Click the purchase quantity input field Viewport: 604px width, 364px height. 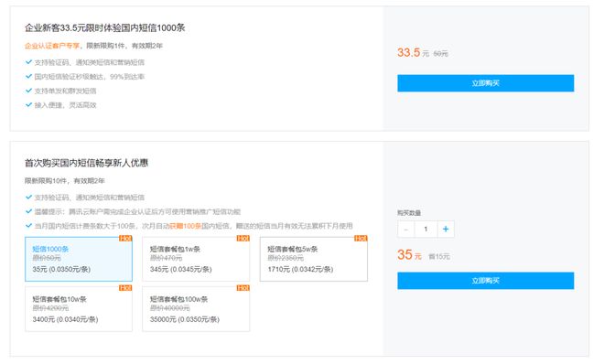coord(426,229)
